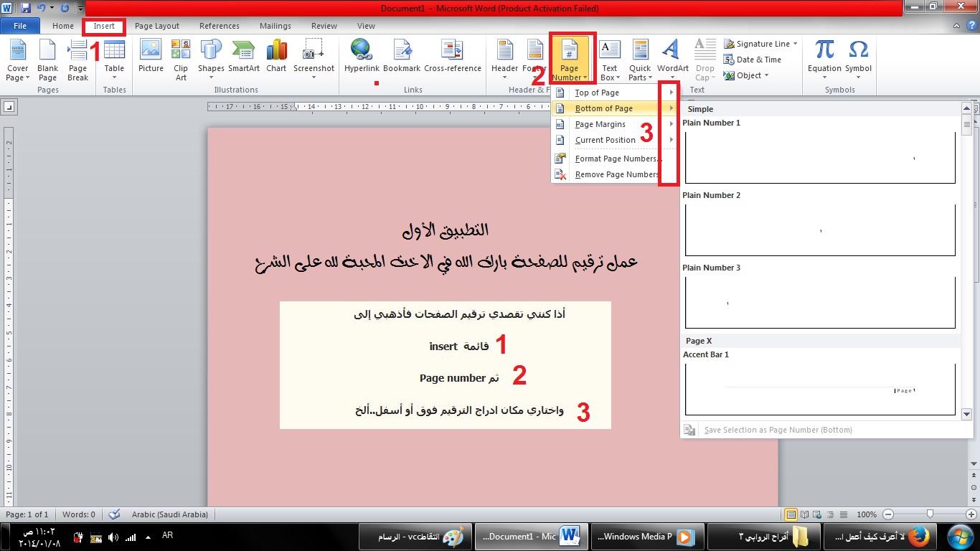The width and height of the screenshot is (980, 551).
Task: Open Quick Parts menu
Action: pos(639,60)
